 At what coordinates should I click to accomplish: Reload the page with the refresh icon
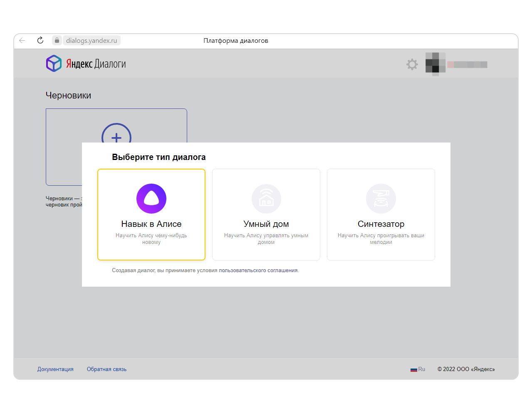click(x=40, y=40)
